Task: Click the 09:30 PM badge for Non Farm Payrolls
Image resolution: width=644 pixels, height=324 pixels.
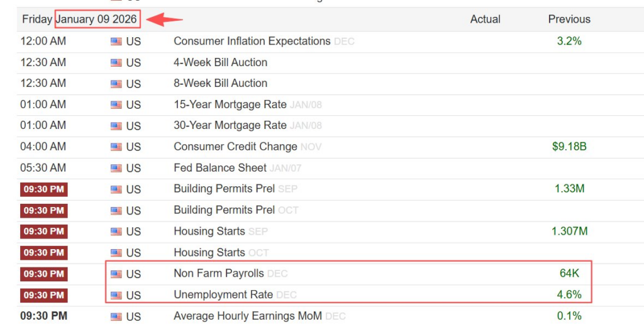Action: click(44, 274)
